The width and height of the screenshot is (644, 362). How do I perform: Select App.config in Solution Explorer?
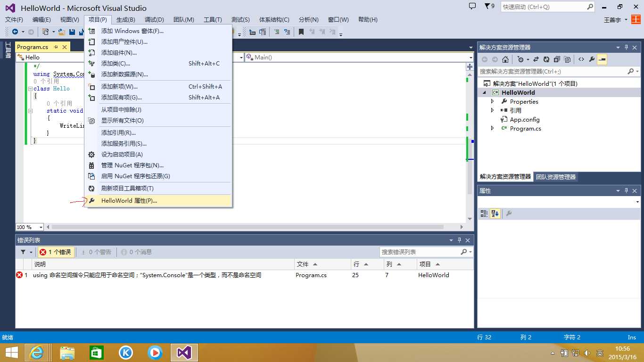pos(524,120)
